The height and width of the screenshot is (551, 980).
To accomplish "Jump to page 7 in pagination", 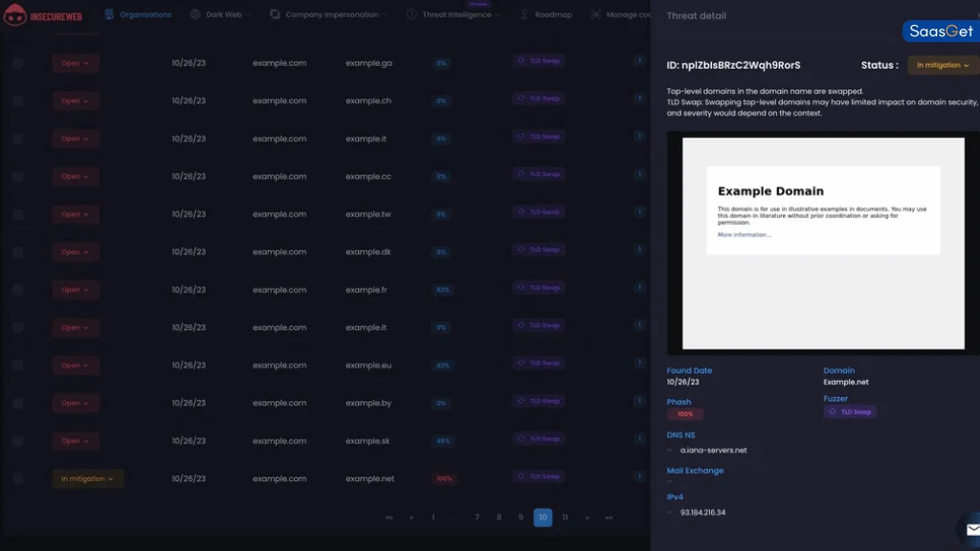I will 477,517.
